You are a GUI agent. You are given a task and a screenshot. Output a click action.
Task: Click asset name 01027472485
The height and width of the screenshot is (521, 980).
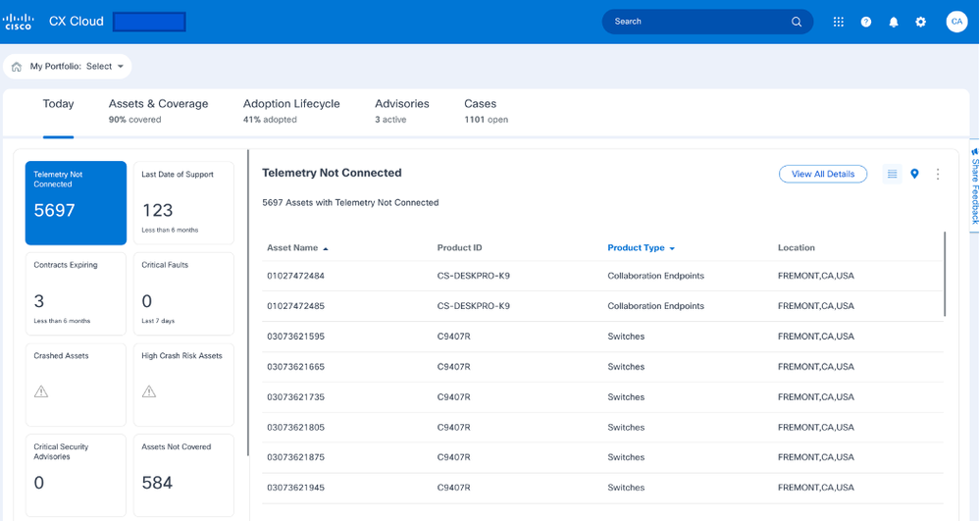(x=295, y=306)
